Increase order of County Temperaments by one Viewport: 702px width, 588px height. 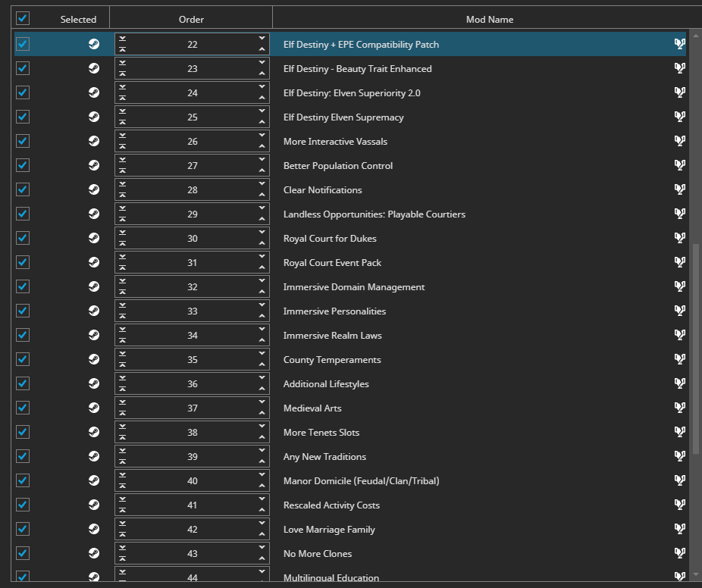click(x=262, y=354)
